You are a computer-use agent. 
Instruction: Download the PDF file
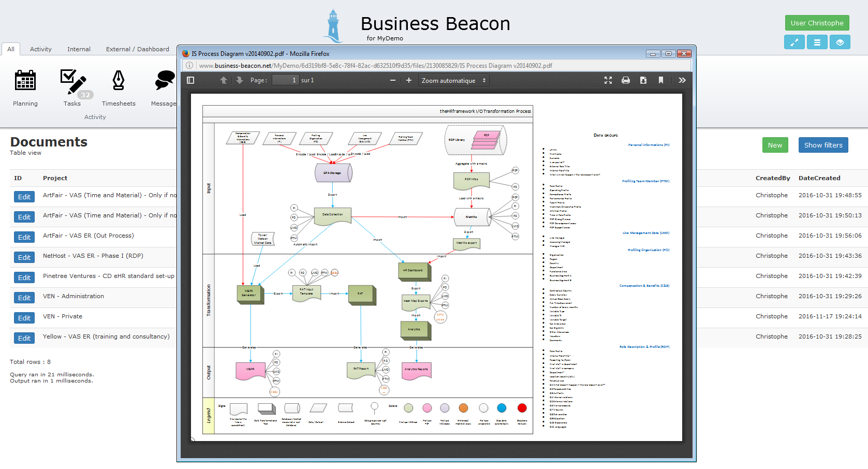643,80
